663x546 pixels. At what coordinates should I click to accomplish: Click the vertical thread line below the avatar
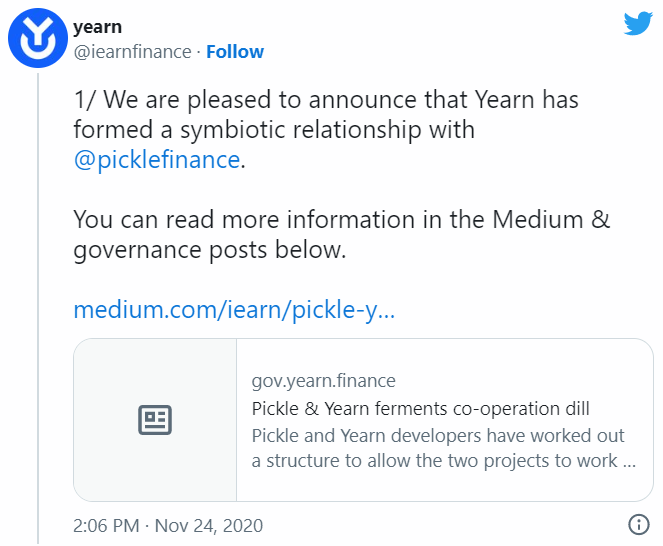coord(37,300)
